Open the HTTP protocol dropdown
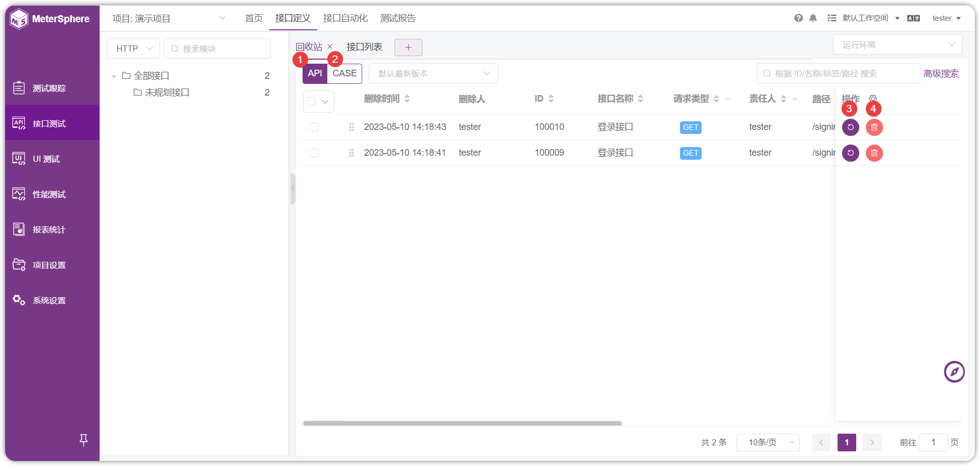 133,49
